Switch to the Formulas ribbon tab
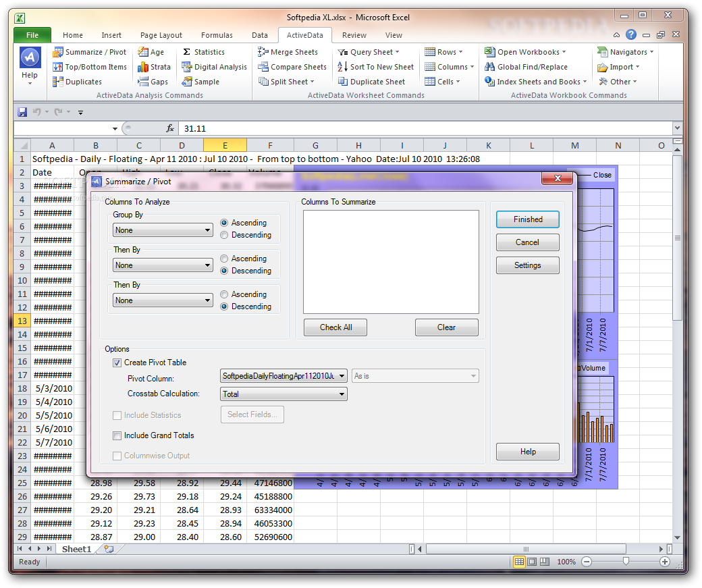 (217, 35)
